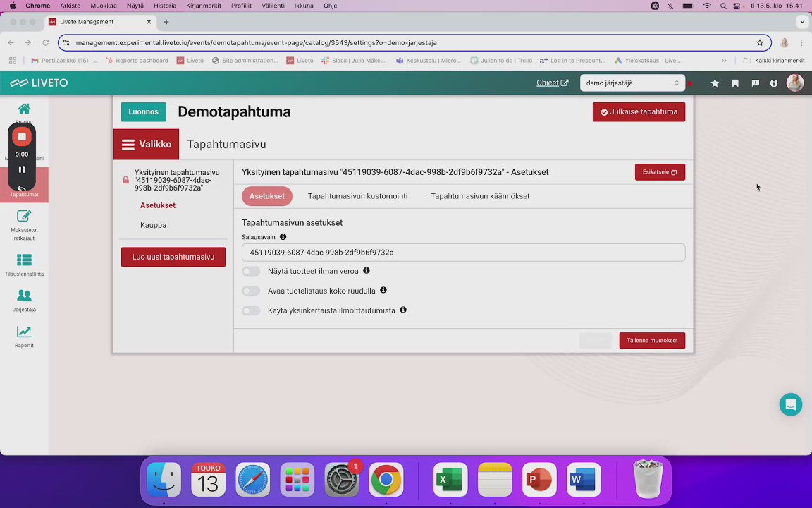Open Mukautetut ratkaisut in sidebar
The height and width of the screenshot is (508, 812).
tap(24, 225)
